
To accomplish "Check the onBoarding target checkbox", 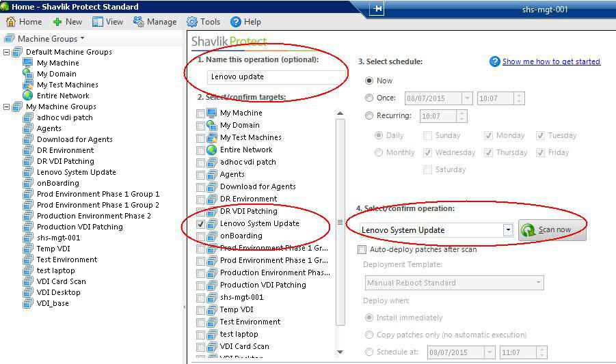I will tap(200, 236).
